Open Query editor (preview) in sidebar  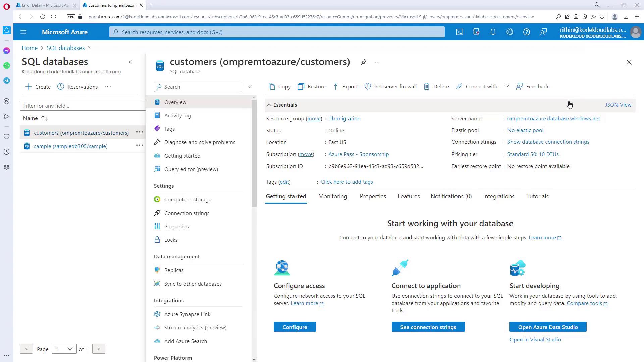click(x=191, y=169)
